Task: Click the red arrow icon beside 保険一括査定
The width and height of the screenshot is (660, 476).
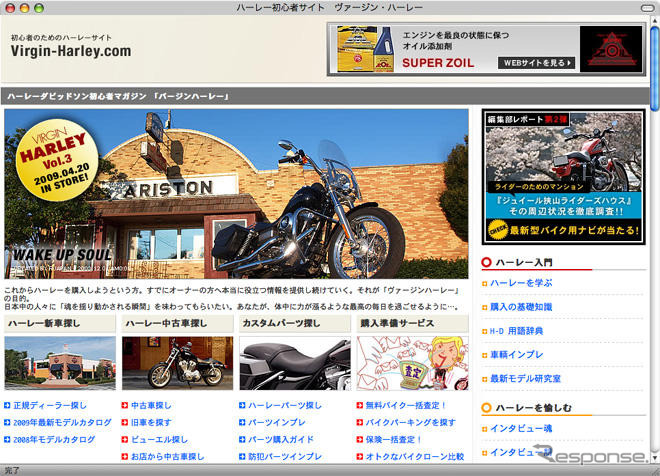Action: 359,439
